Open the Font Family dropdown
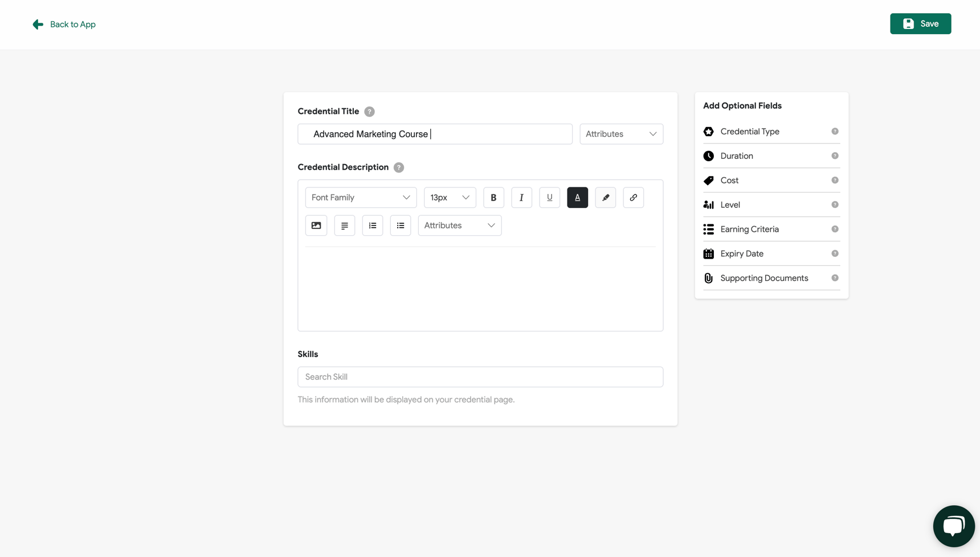 360,197
